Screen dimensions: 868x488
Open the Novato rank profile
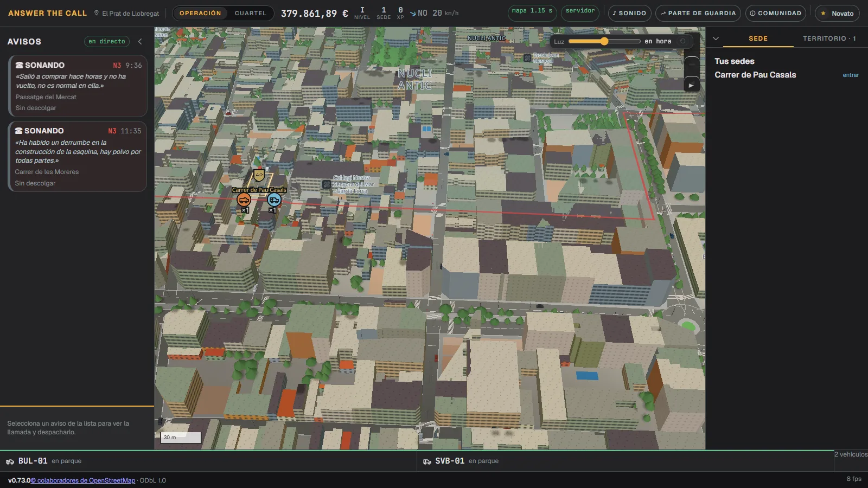click(x=837, y=13)
